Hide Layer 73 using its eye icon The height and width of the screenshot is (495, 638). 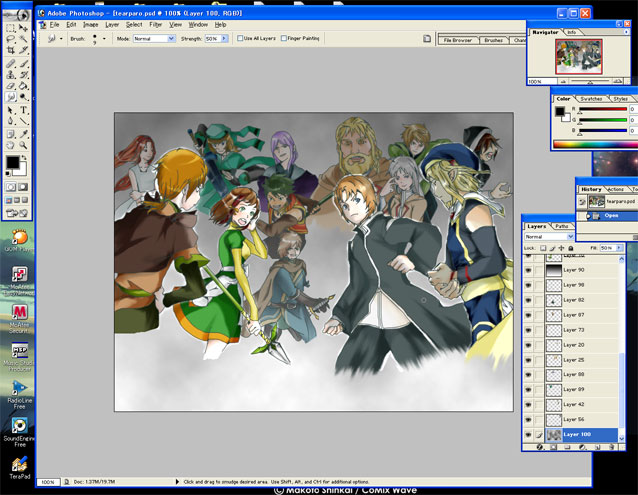tap(529, 329)
